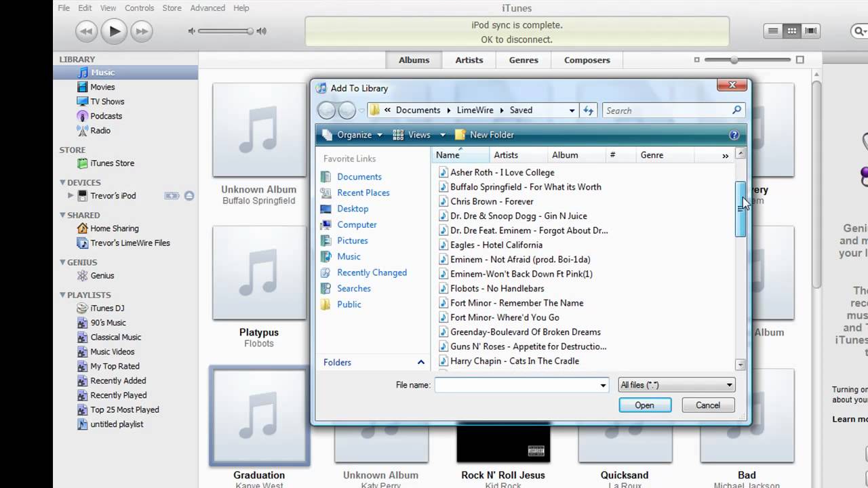Open Recent Places favorite link
This screenshot has height=488, width=868.
click(x=363, y=192)
